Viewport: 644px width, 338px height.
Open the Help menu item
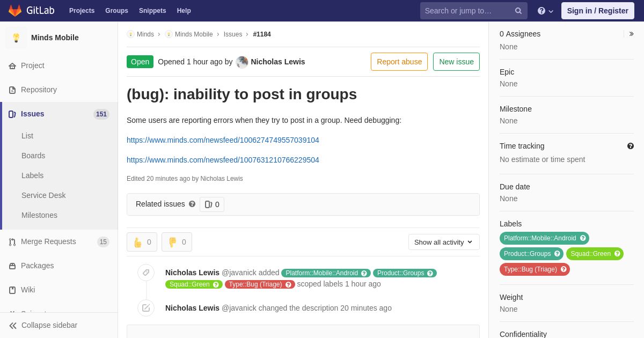coord(184,11)
